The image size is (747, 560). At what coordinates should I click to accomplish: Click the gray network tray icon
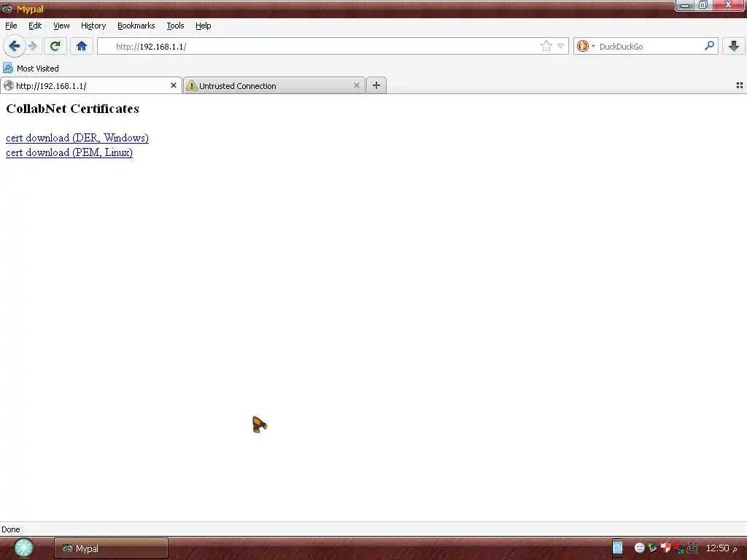coord(693,548)
